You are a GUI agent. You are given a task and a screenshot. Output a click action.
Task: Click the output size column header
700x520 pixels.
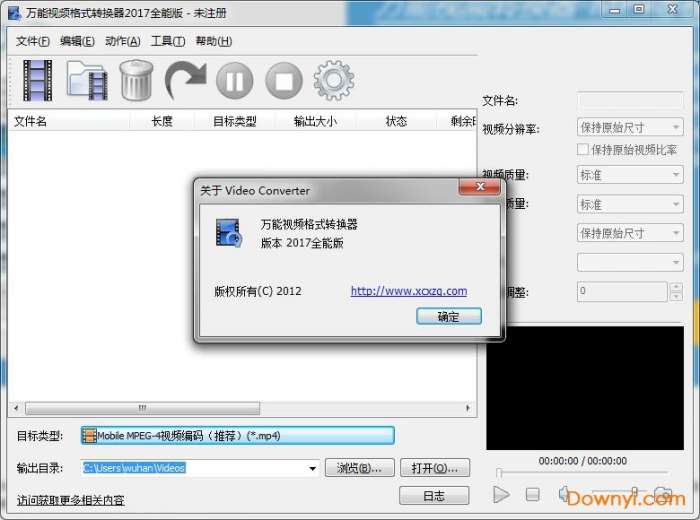(315, 121)
